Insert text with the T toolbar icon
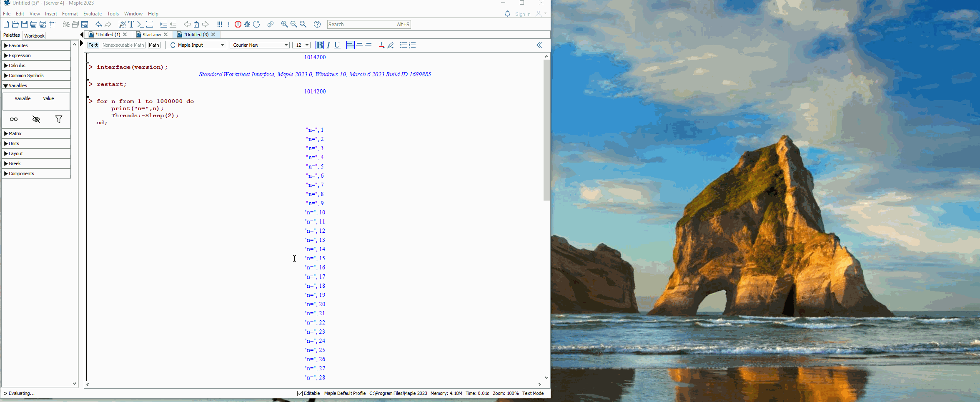This screenshot has height=402, width=980. (131, 24)
